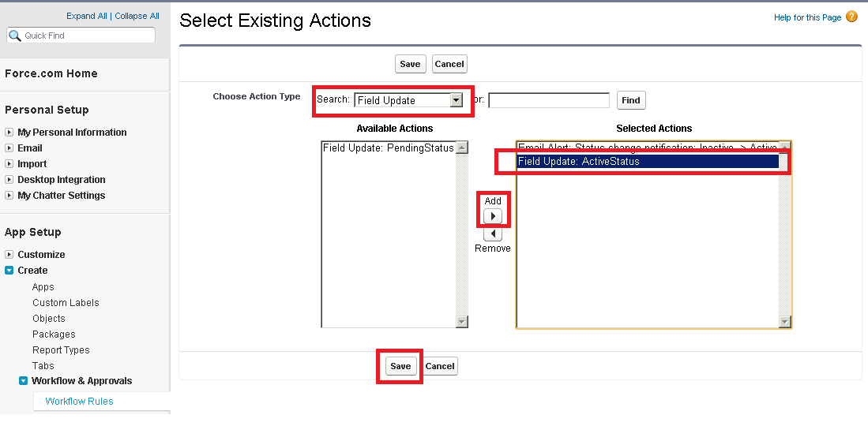Click the Find button

coord(630,100)
